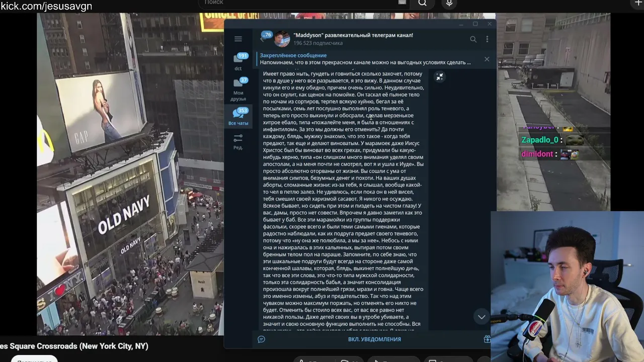644x362 pixels.
Task: Click the video title 'Square Crossroads (New York City, NY)'
Action: pos(74,346)
